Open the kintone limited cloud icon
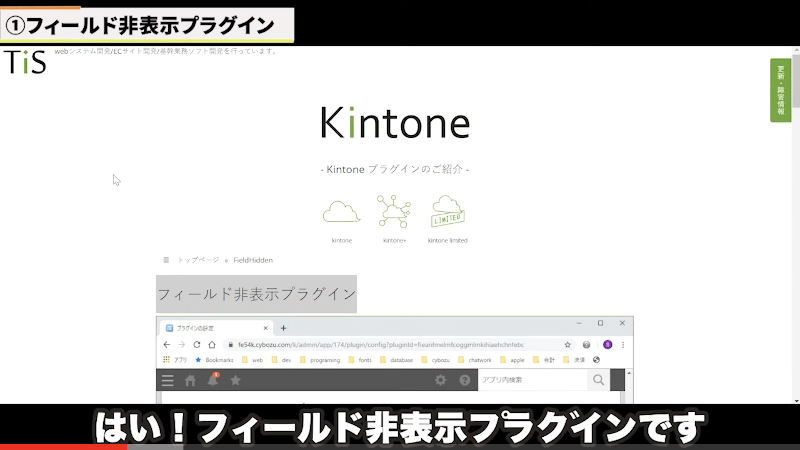Image resolution: width=800 pixels, height=450 pixels. (449, 213)
